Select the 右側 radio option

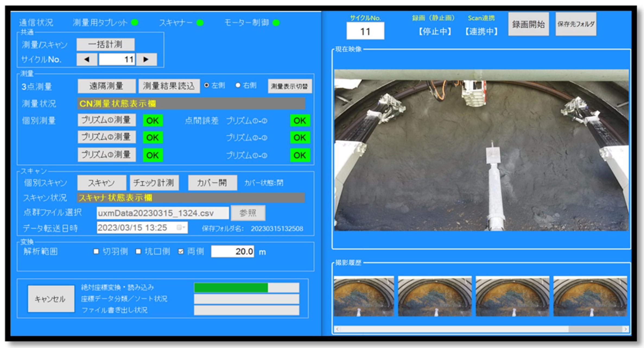(238, 86)
